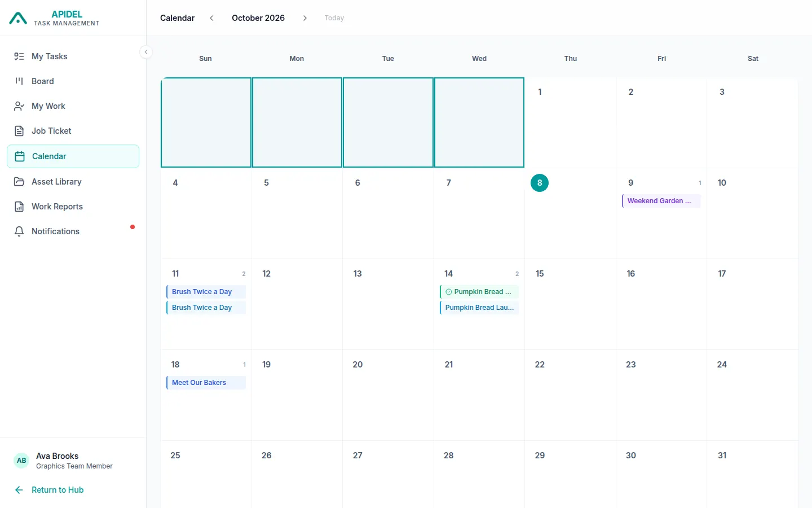Click Graphics Team Member role text
The image size is (812, 508).
coord(74,466)
